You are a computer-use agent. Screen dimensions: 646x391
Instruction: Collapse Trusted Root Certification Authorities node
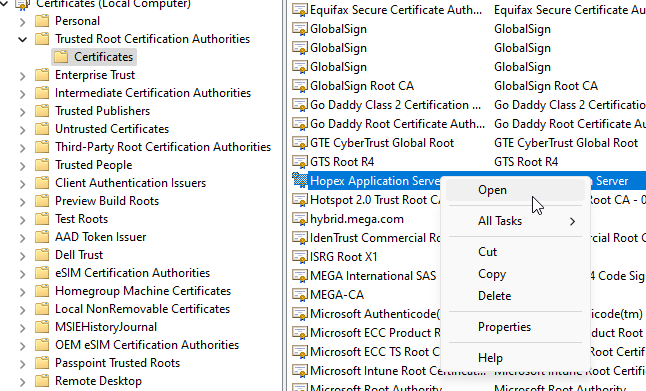[23, 40]
